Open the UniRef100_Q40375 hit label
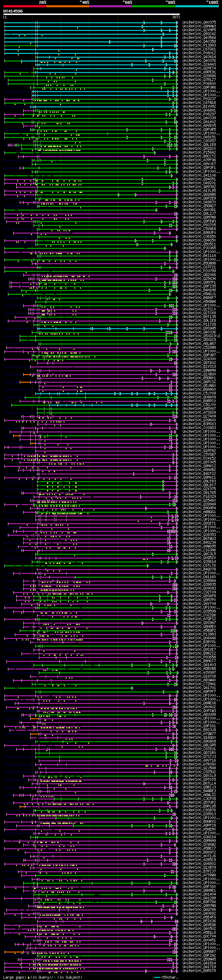Screen dimensions: 222x980 [x=199, y=23]
